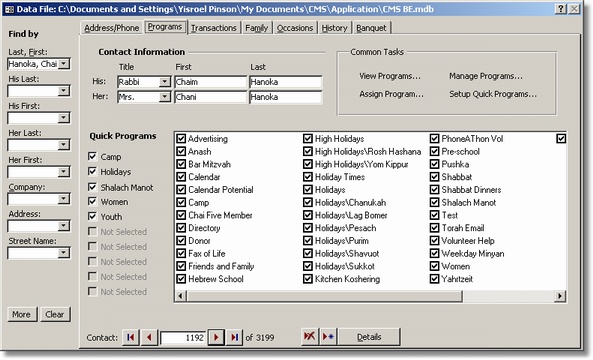Open the Occasions tab
Image resolution: width=593 pixels, height=360 pixels.
pos(295,28)
